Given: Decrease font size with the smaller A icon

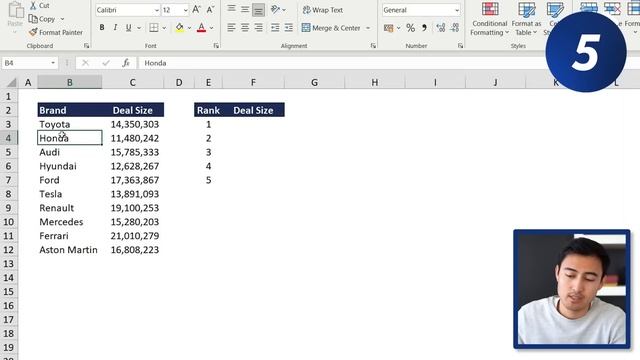Looking at the screenshot, I should (210, 10).
